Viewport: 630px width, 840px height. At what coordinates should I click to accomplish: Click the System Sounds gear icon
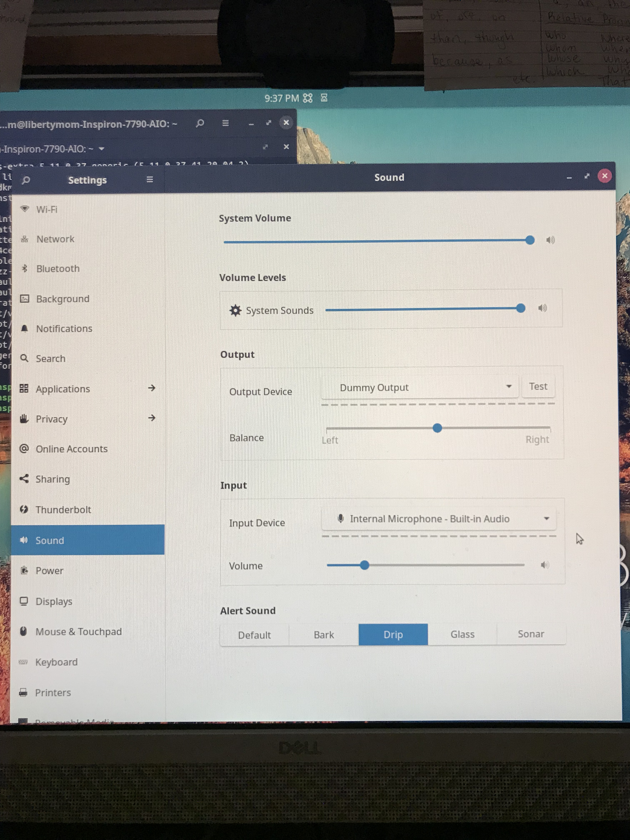click(x=235, y=310)
